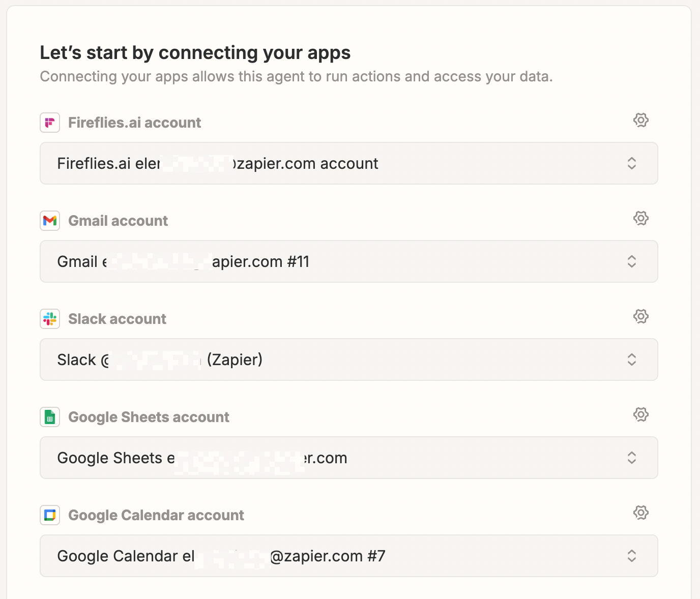Image resolution: width=700 pixels, height=599 pixels.
Task: Expand the Gmail account dropdown
Action: tap(348, 261)
